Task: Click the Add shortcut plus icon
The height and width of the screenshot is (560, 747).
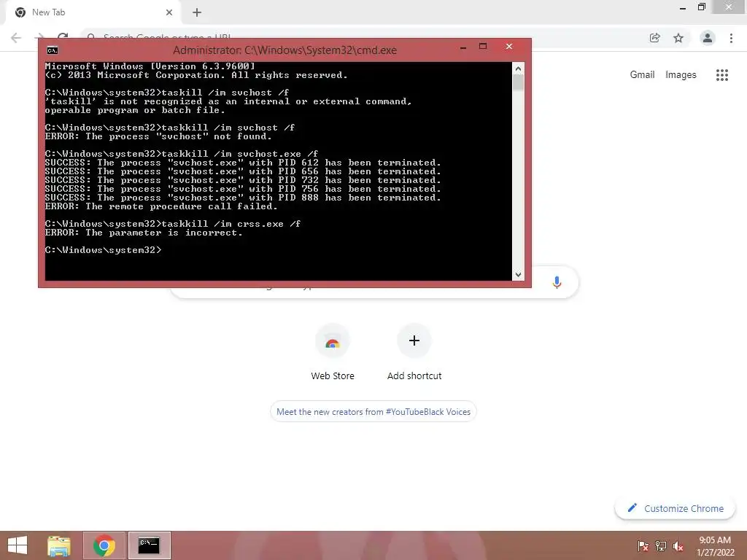Action: [x=414, y=341]
